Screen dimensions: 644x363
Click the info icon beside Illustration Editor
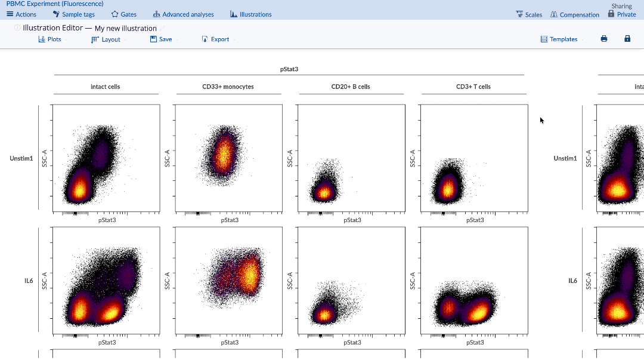[17, 28]
